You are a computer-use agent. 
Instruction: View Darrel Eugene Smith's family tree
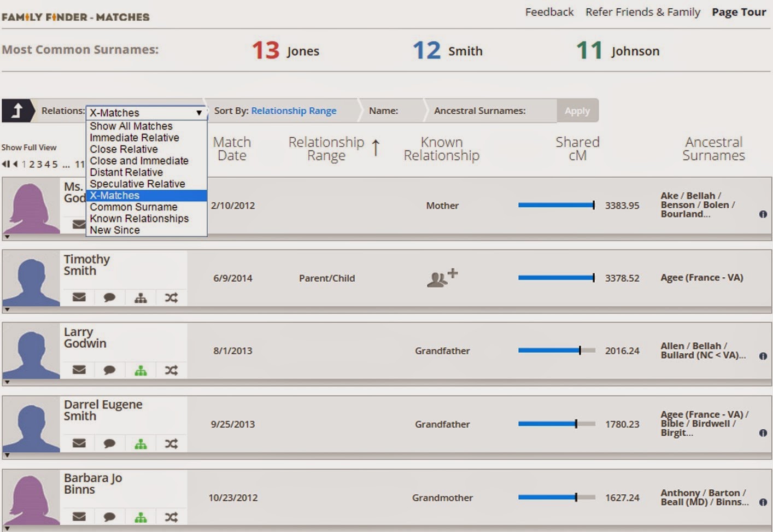[x=140, y=443]
